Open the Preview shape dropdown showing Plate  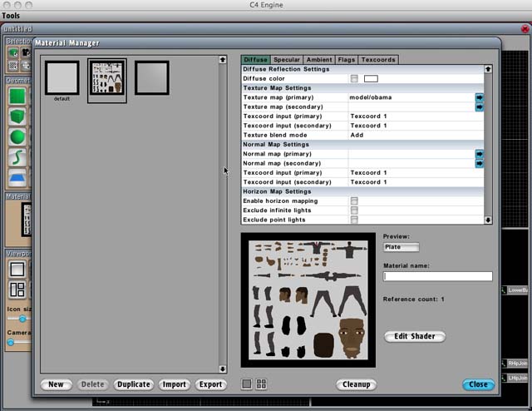401,247
